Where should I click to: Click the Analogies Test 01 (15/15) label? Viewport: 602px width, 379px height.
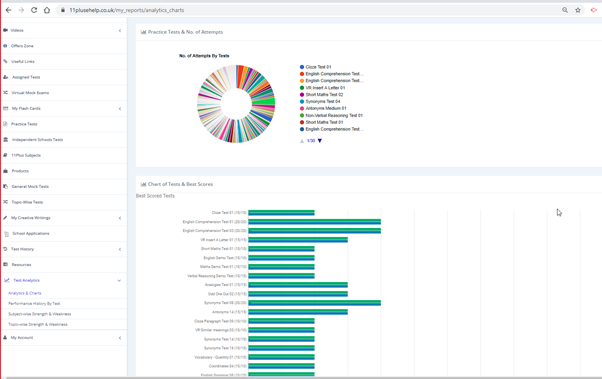[226, 285]
